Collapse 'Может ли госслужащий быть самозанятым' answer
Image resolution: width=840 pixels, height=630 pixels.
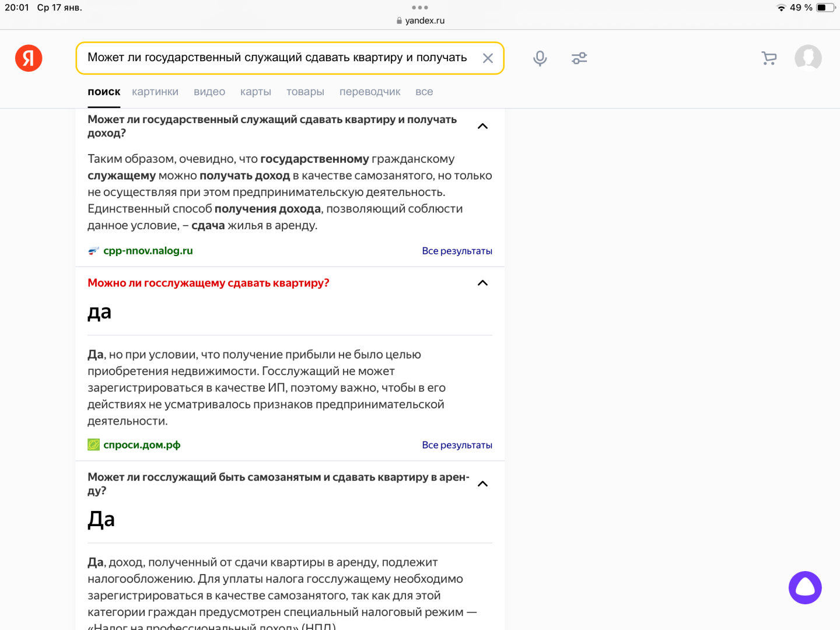click(x=482, y=484)
